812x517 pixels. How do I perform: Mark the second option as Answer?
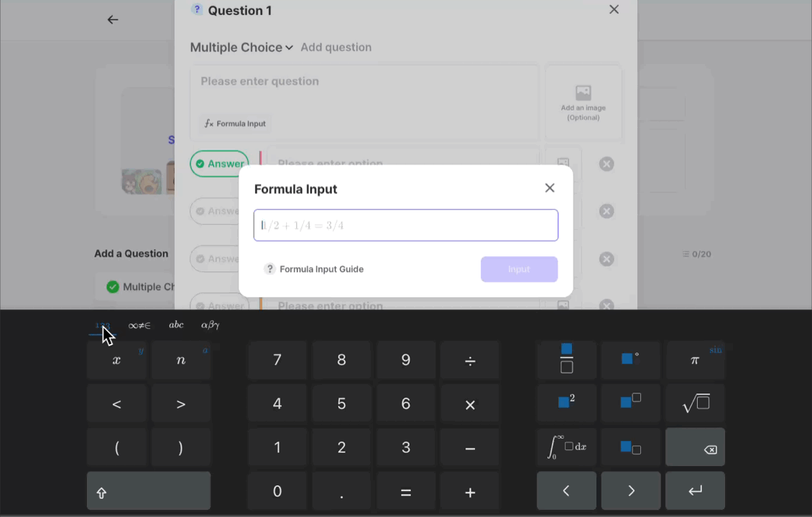pyautogui.click(x=214, y=211)
